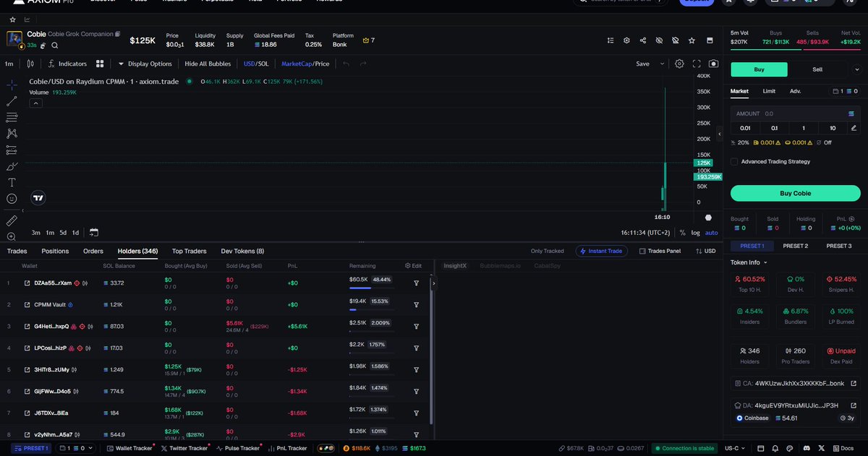Set chart range to 5d
Image resolution: width=868 pixels, height=456 pixels.
(x=63, y=232)
